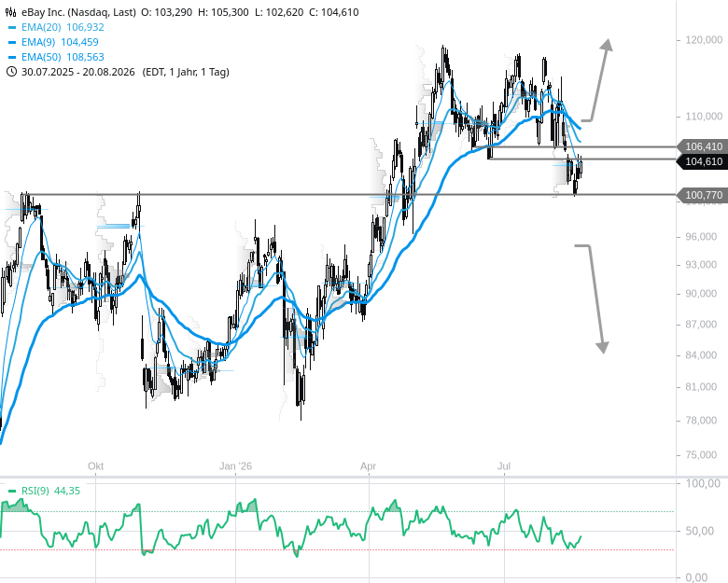Click the 100,770 support level tag
Screen dimensions: 728x583
[704, 195]
